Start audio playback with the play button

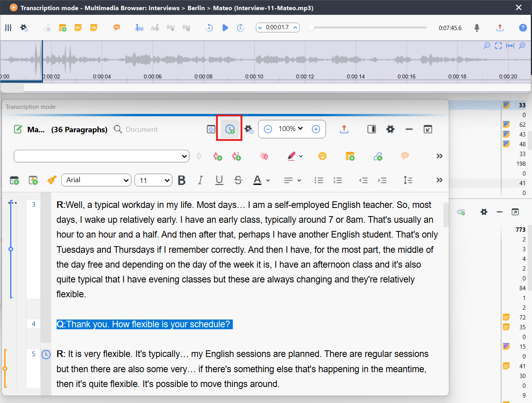coord(225,28)
